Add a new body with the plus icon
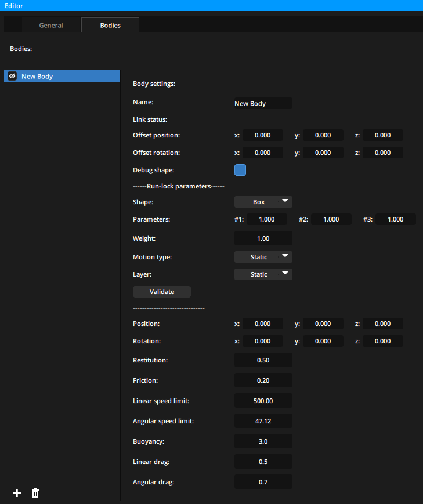Screen dimensions: 423x504 coord(16,493)
